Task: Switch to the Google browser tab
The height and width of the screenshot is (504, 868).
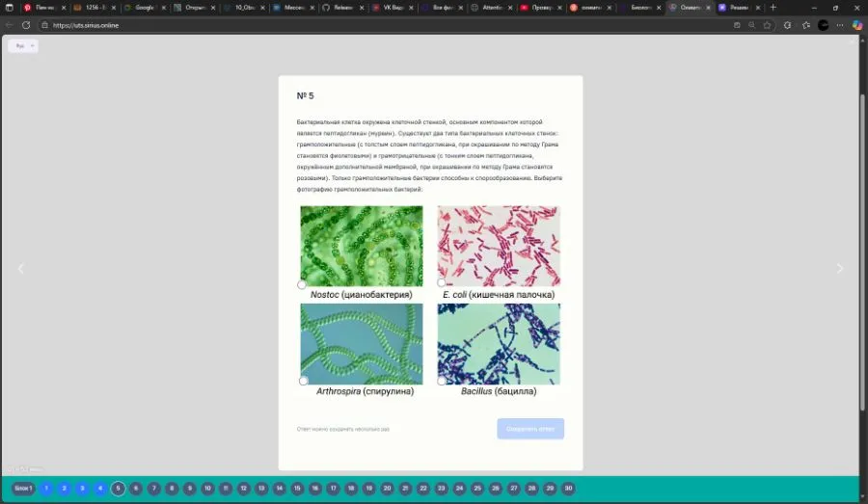Action: [x=144, y=8]
